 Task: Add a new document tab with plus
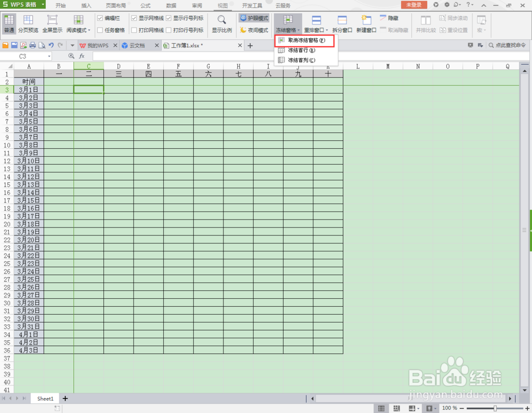250,46
